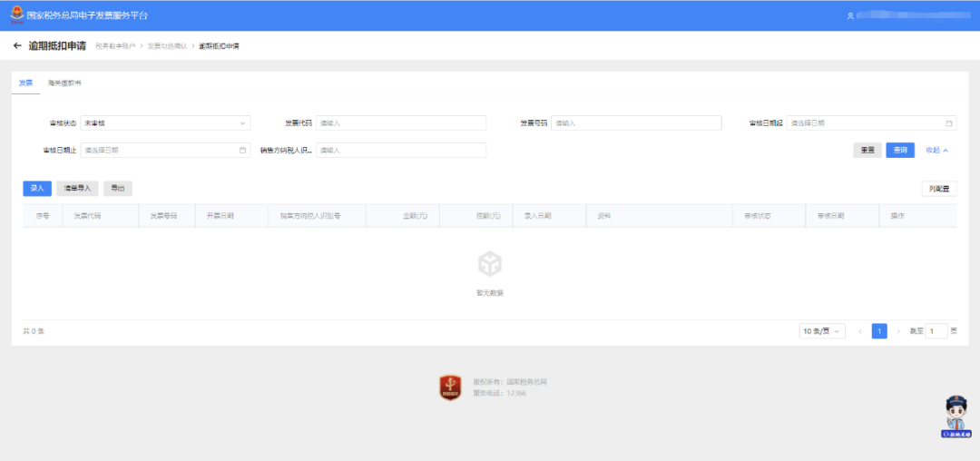Click the 重置 button
Screen dimensions: 980x461
coord(867,151)
